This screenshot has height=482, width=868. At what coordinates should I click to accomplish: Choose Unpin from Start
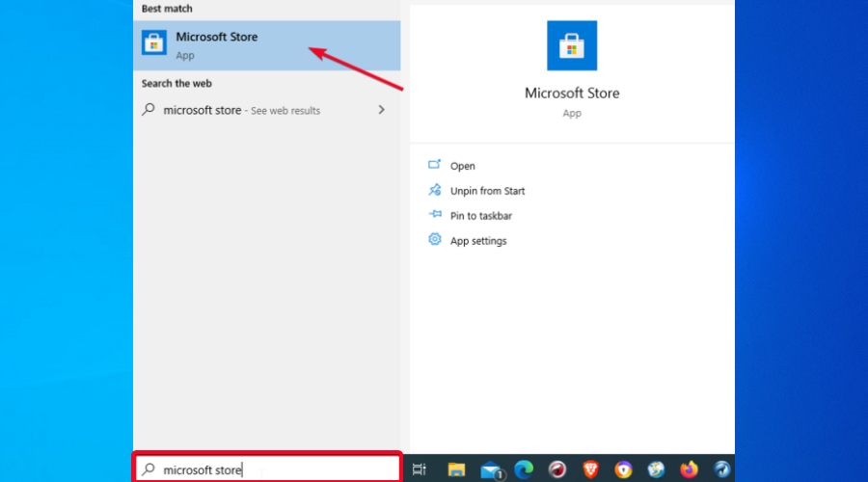487,191
